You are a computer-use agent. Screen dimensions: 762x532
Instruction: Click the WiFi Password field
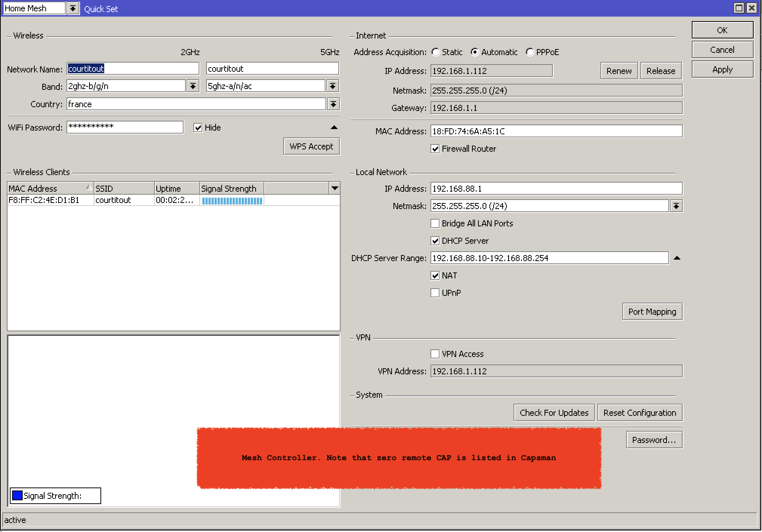(125, 127)
